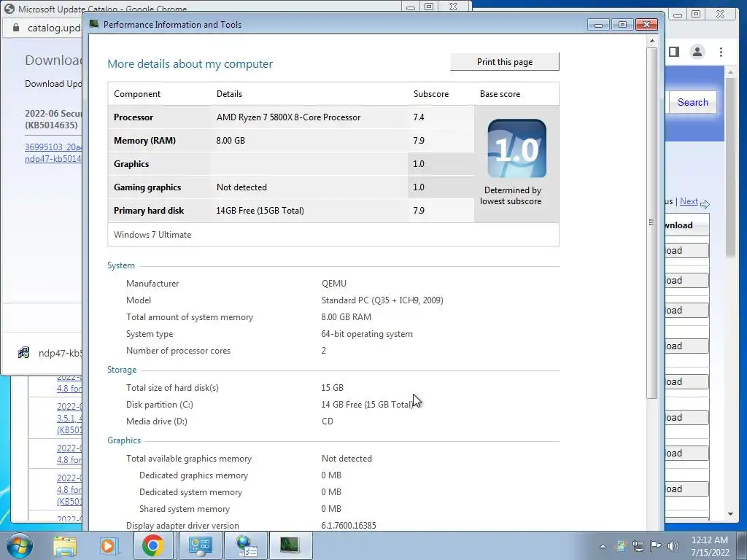Viewport: 747px width, 560px height.
Task: Click the Performance Information window title icon
Action: click(x=94, y=24)
